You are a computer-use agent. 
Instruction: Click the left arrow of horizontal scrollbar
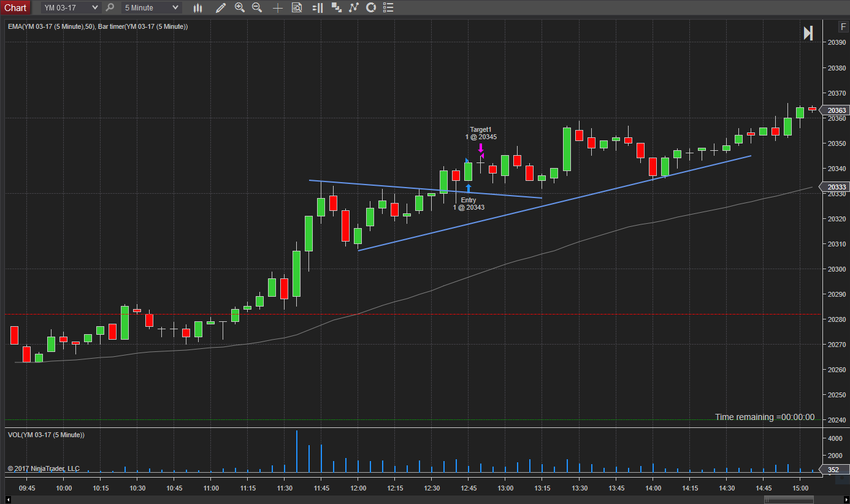pos(9,499)
